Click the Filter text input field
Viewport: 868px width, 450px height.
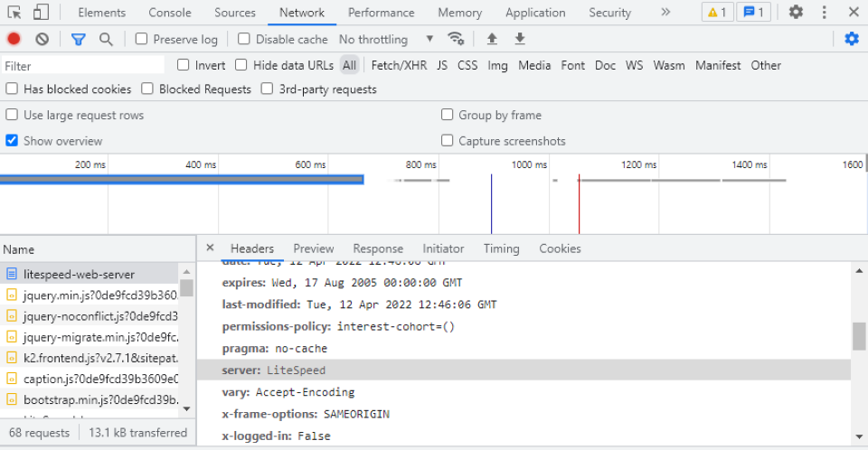[83, 65]
